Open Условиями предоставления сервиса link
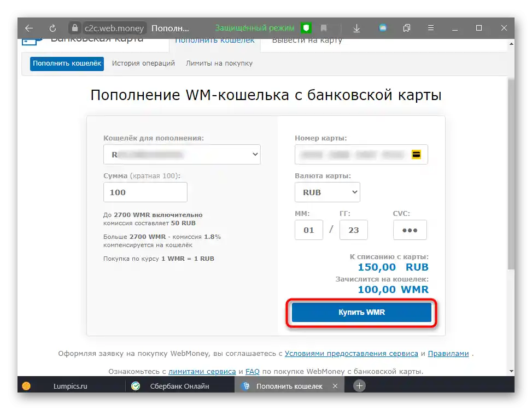 [351, 353]
